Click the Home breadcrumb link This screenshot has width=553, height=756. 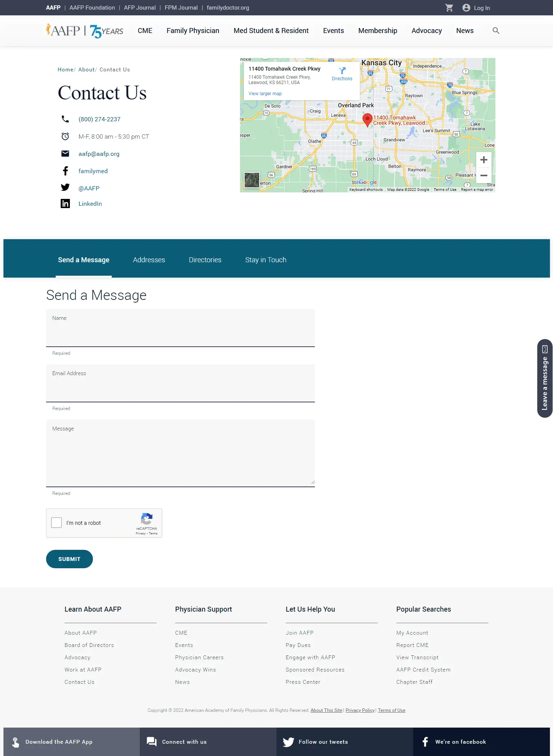pyautogui.click(x=65, y=69)
